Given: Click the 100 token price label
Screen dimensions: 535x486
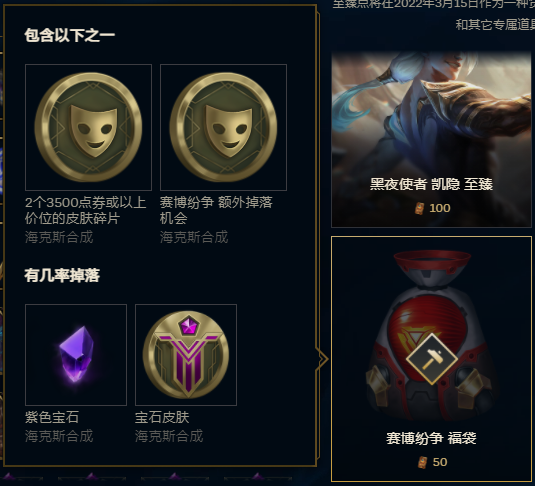Looking at the screenshot, I should pyautogui.click(x=440, y=208).
